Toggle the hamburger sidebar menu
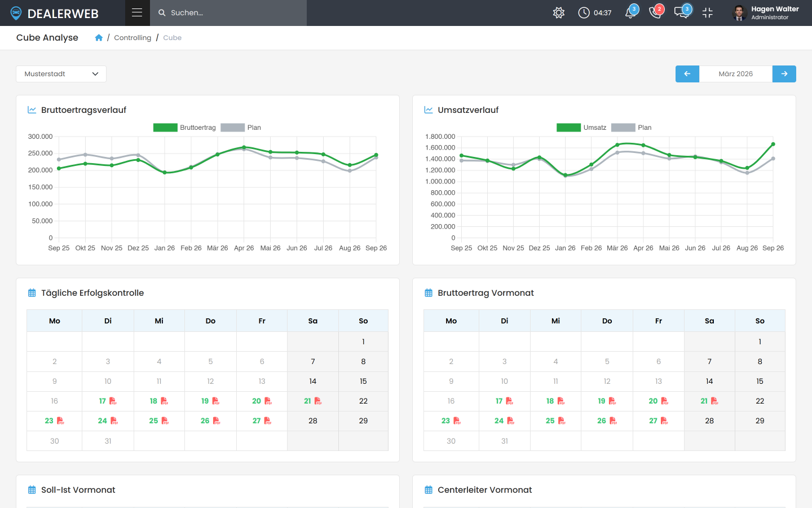 click(x=137, y=12)
